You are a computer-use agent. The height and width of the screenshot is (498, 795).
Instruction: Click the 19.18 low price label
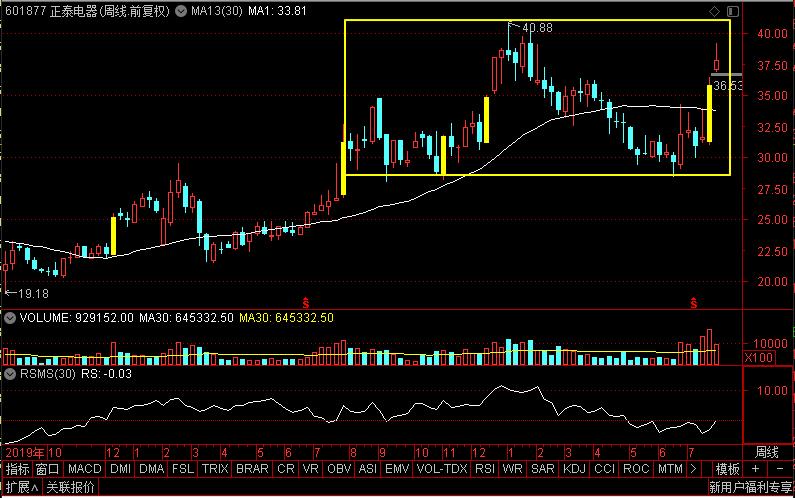(33, 294)
